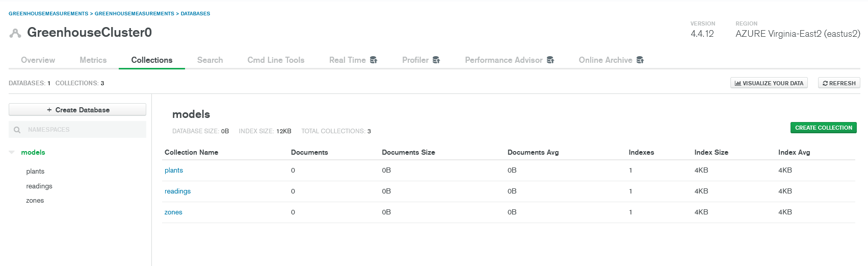Click the bar chart icon in Visualize Your Data

(x=738, y=83)
